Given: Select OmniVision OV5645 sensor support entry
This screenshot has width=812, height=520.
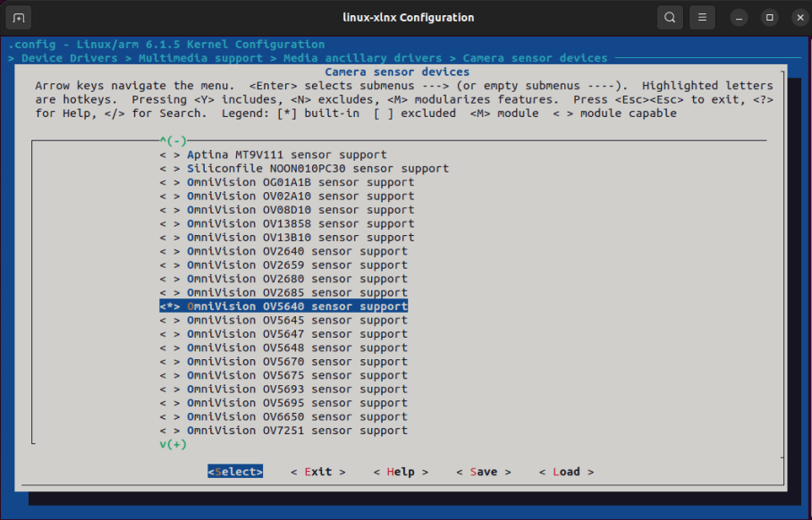Looking at the screenshot, I should point(283,320).
